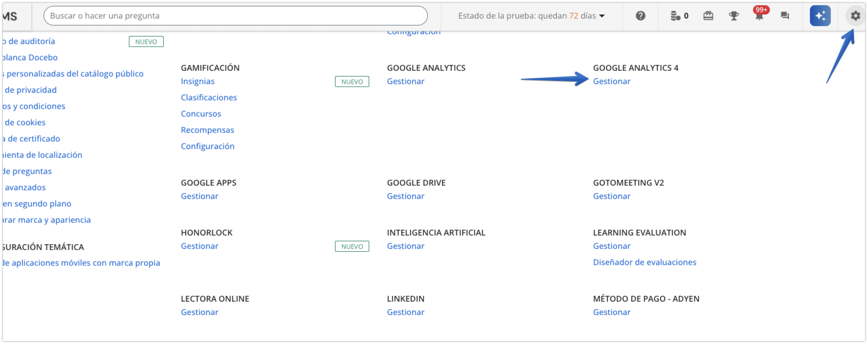
Task: Open Gestionar under Google Analytics 4
Action: click(x=612, y=81)
